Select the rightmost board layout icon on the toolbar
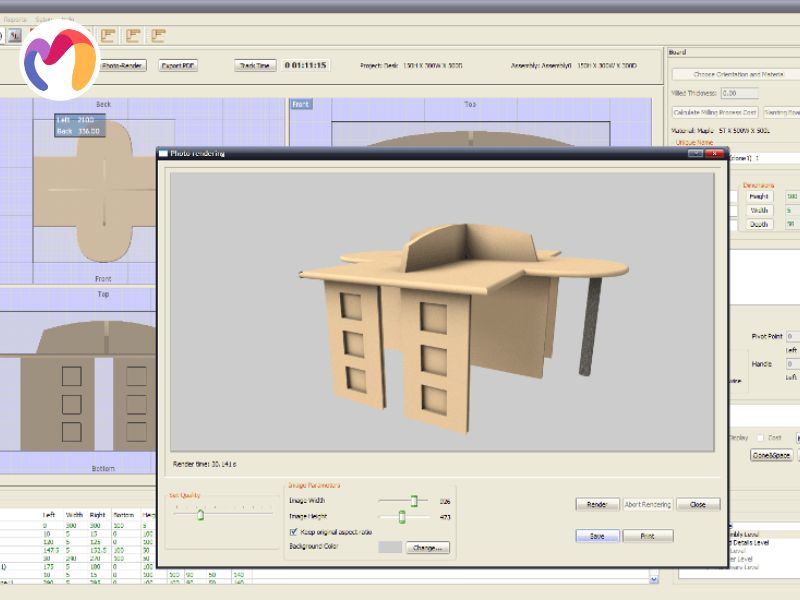This screenshot has height=600, width=800. coord(158,34)
